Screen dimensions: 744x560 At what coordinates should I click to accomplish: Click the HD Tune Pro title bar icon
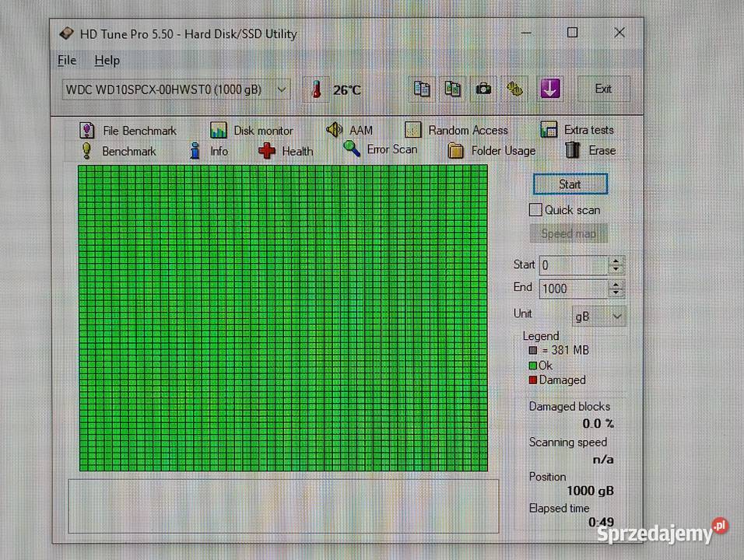pyautogui.click(x=66, y=33)
